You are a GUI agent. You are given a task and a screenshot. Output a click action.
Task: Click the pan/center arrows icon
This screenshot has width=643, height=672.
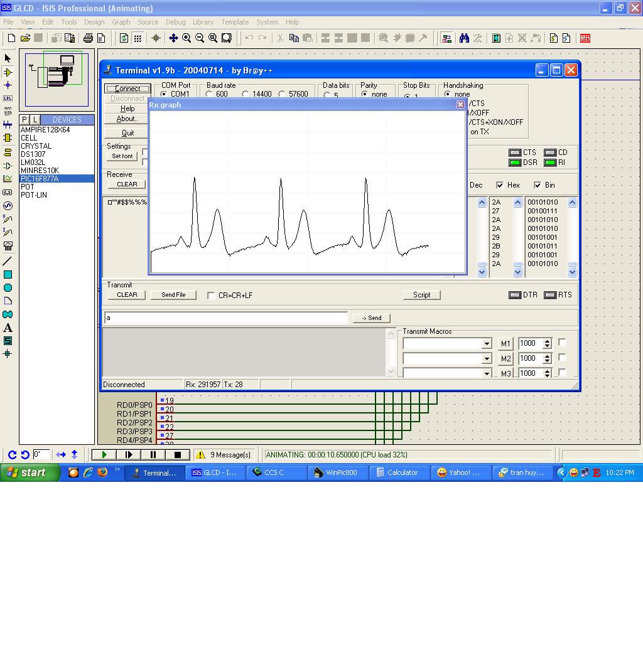pos(173,38)
